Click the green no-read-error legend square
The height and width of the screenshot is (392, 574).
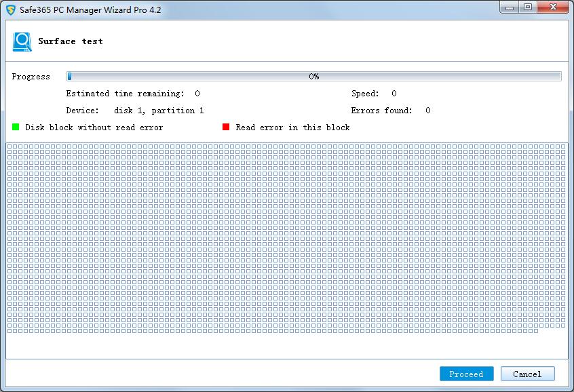(x=16, y=127)
